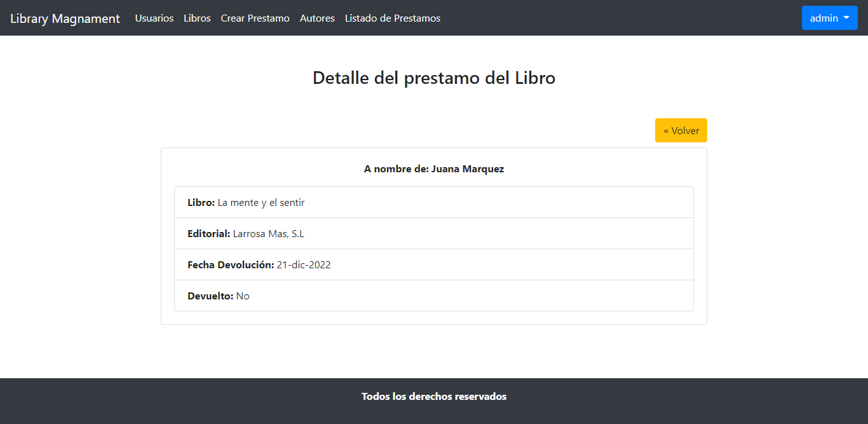Click 'A nombre de: Juana Marquez' text

pos(434,169)
